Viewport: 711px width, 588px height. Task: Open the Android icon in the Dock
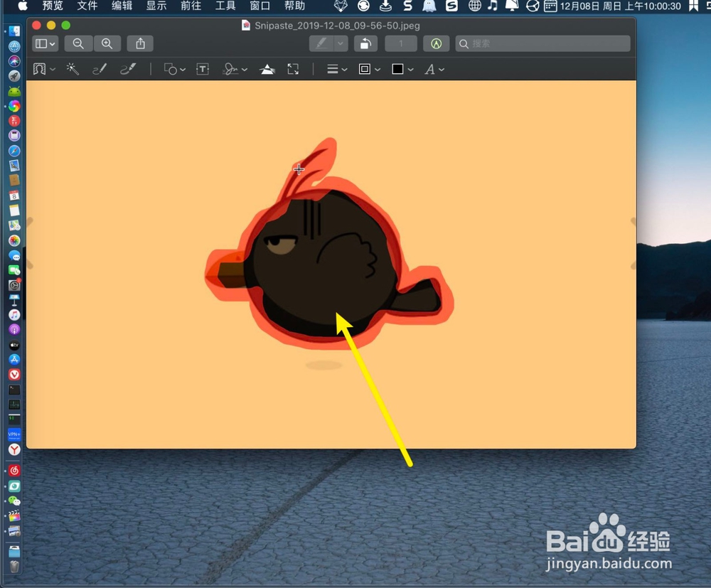click(x=14, y=91)
